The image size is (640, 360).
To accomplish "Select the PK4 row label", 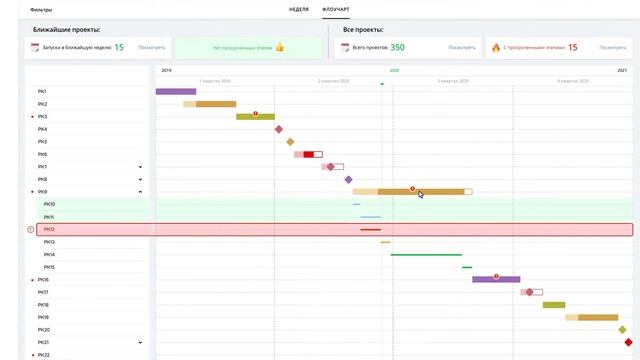I will 42,129.
